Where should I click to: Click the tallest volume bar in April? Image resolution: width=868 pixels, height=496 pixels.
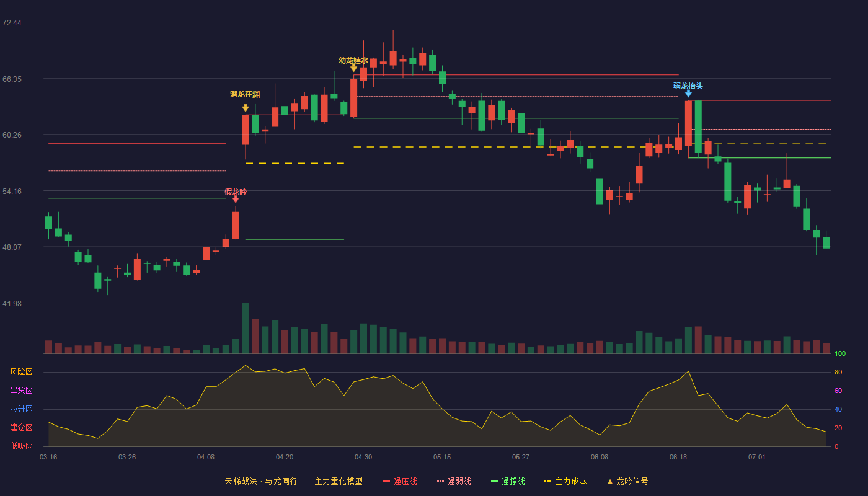tap(246, 328)
